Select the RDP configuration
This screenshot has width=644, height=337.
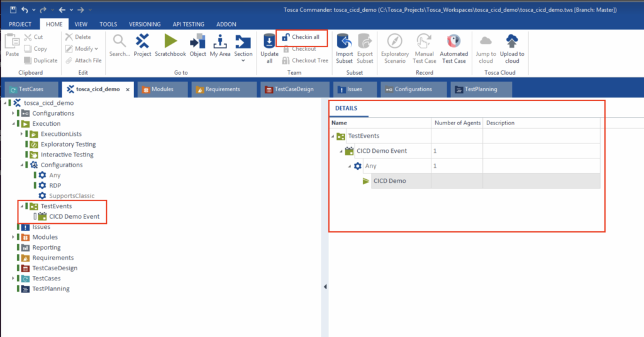[x=55, y=185]
